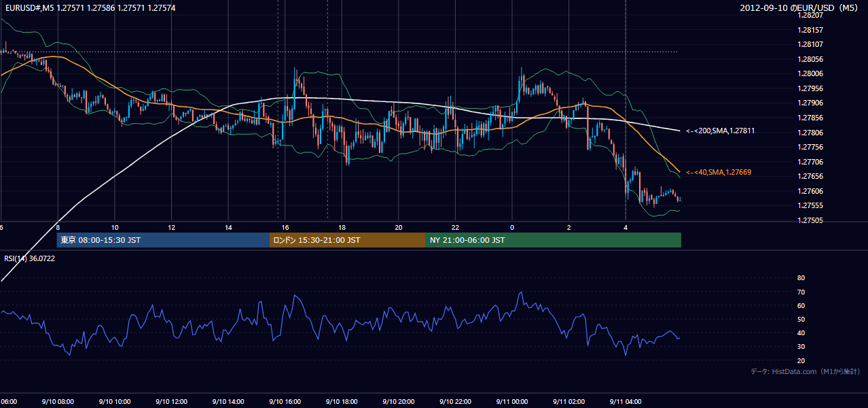
Task: Click the RSI scale value 70
Action: point(801,292)
